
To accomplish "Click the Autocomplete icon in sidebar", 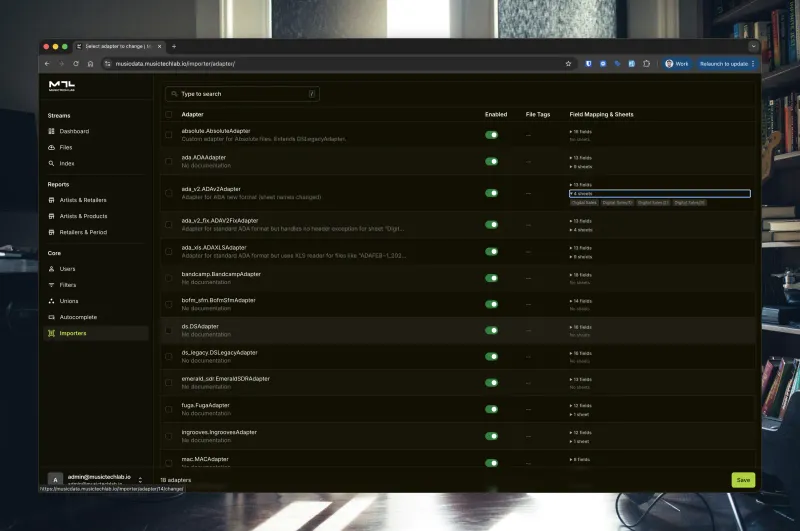I will point(52,317).
